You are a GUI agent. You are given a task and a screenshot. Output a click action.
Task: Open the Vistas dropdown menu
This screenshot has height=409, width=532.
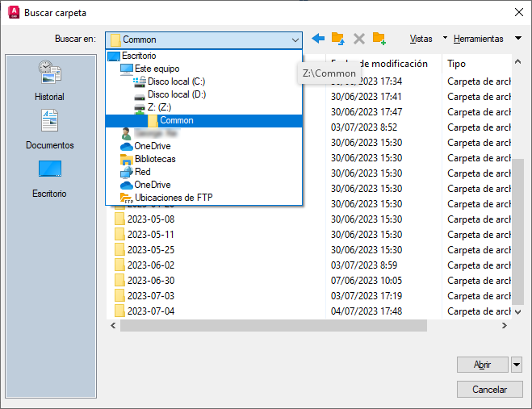[428, 39]
